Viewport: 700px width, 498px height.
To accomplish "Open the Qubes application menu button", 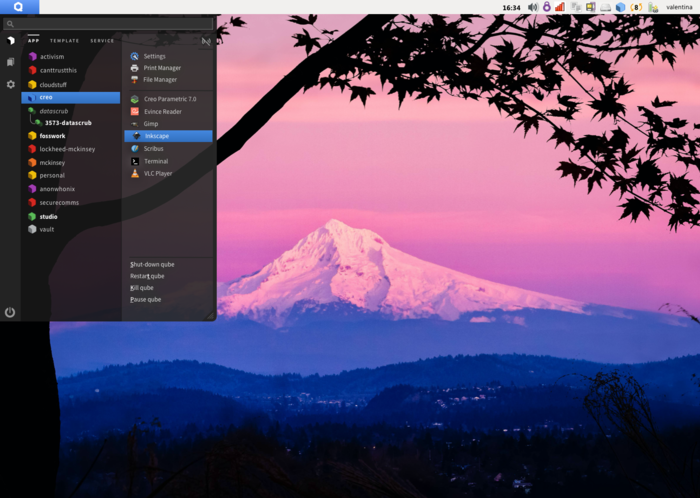I will coord(19,7).
